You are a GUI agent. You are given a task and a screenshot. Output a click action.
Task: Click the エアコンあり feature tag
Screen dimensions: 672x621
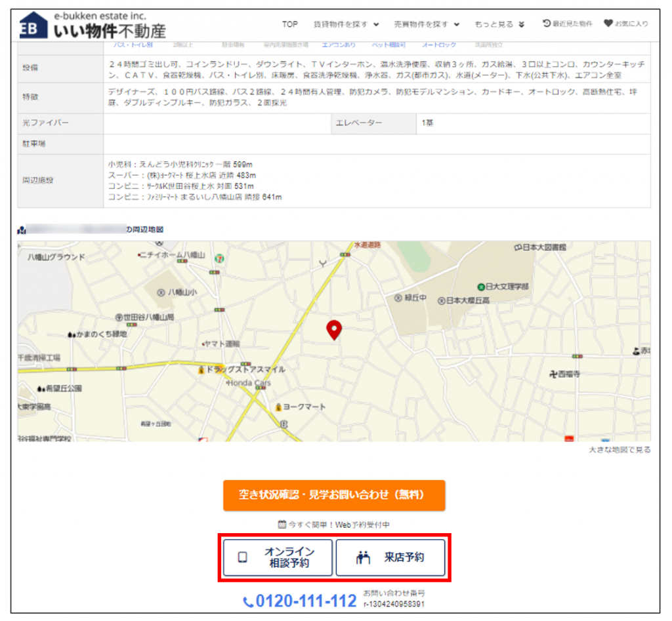pos(339,45)
